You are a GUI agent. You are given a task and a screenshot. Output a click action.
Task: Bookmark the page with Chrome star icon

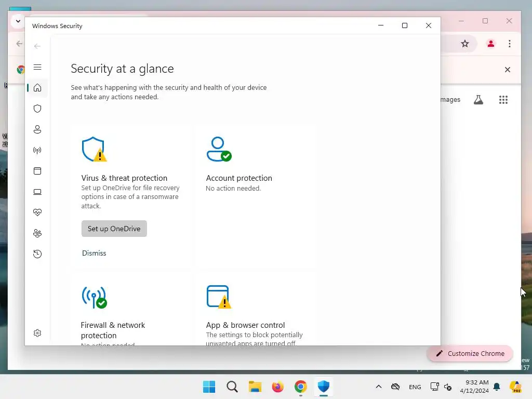(465, 44)
